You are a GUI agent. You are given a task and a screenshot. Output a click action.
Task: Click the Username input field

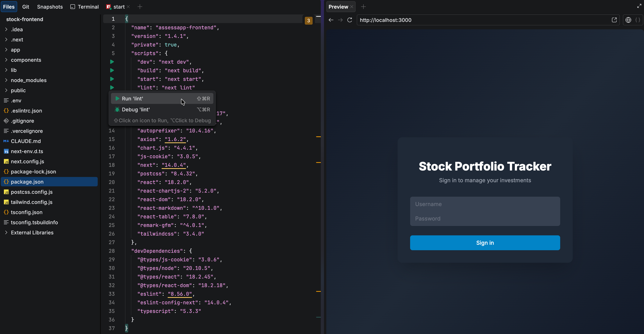tap(485, 204)
